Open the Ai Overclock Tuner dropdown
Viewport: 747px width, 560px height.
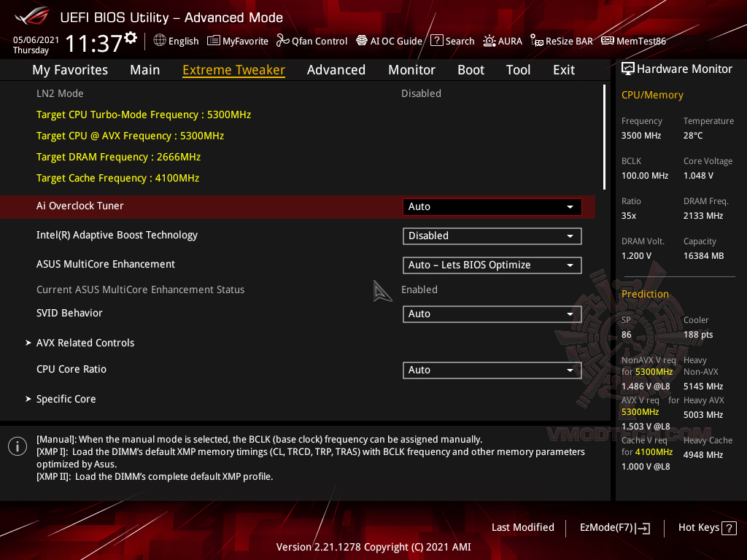492,206
